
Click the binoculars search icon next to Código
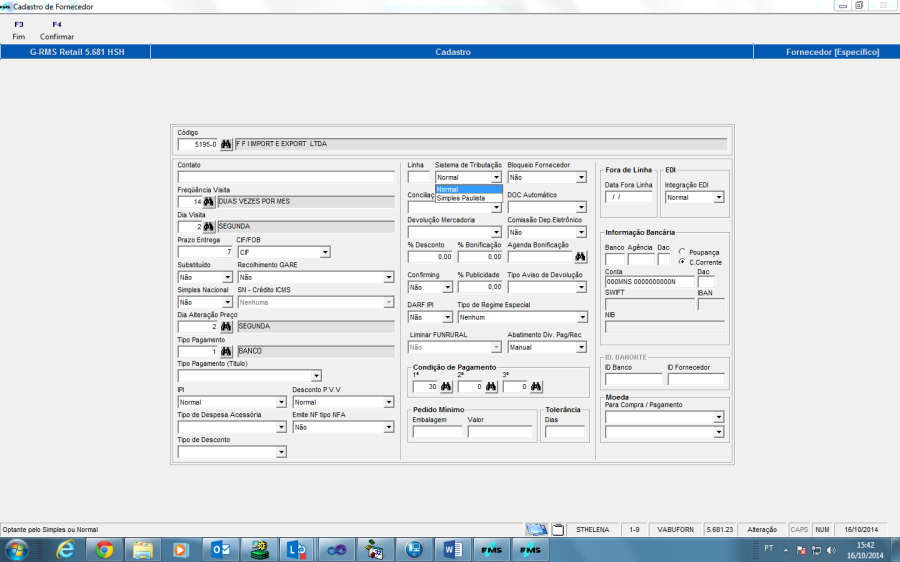click(226, 144)
